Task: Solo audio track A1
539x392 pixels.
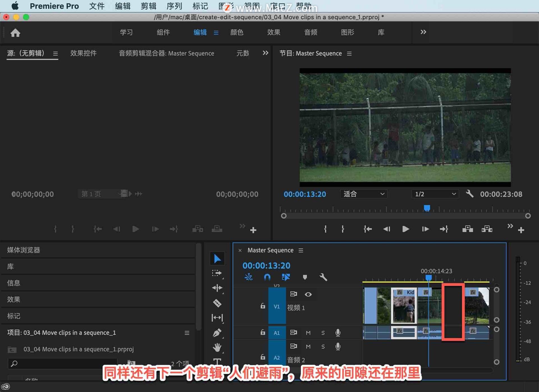Action: point(323,333)
